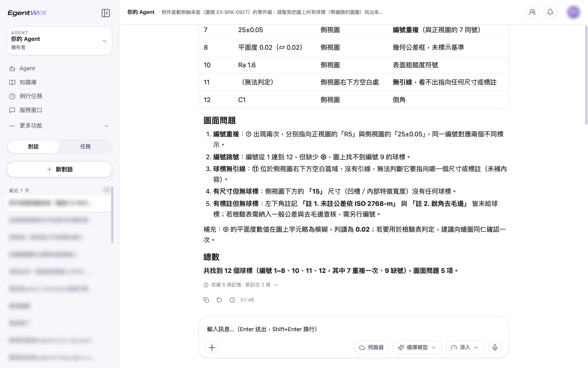Open 選擇模型 dropdown
This screenshot has width=588, height=368.
(417, 347)
